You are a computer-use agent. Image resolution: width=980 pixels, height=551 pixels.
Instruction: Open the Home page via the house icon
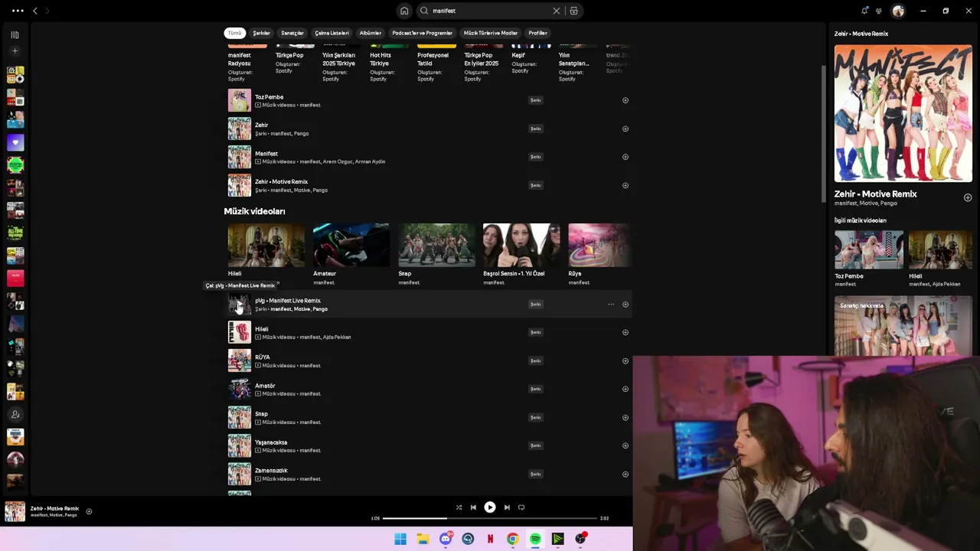click(x=404, y=11)
